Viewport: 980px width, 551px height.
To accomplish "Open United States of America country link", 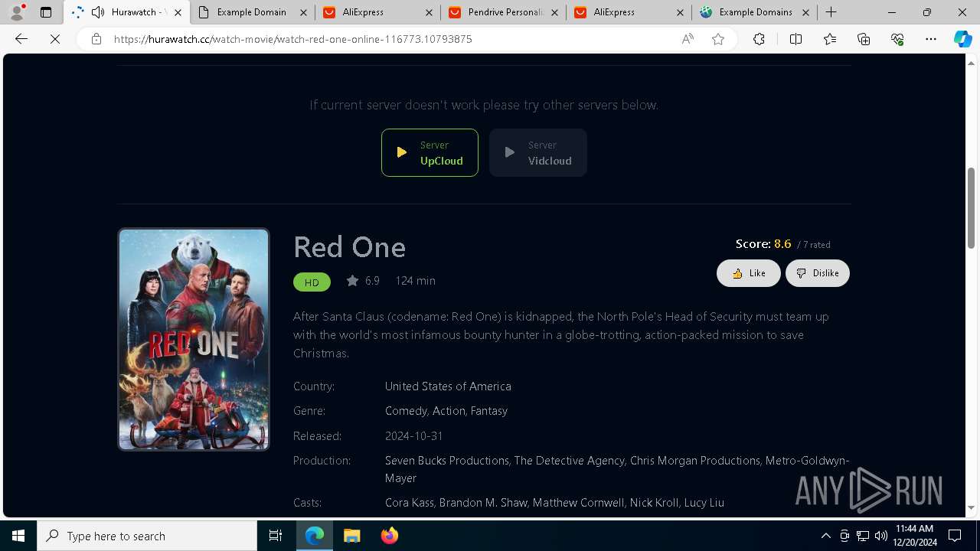I will (448, 386).
